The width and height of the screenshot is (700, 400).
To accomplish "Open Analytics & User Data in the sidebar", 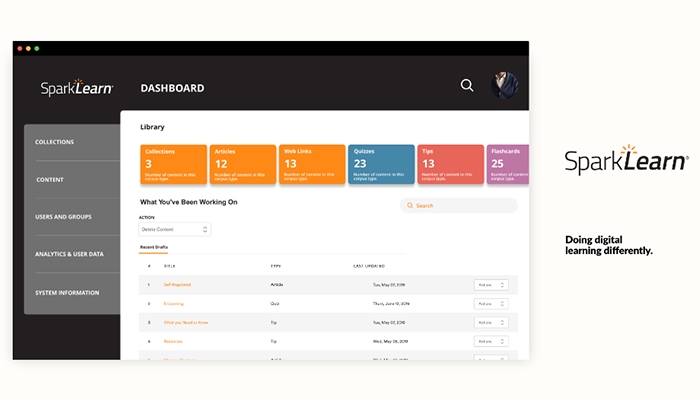I will point(69,254).
